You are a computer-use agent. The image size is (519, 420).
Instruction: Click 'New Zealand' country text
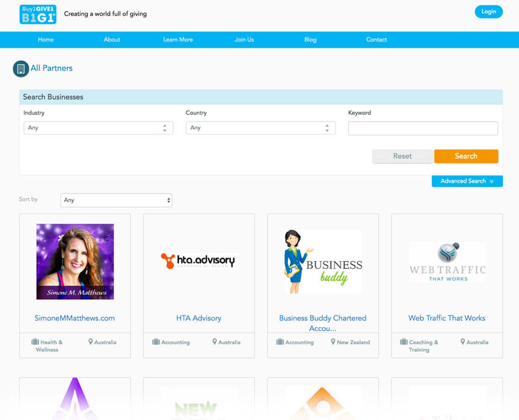pos(354,342)
